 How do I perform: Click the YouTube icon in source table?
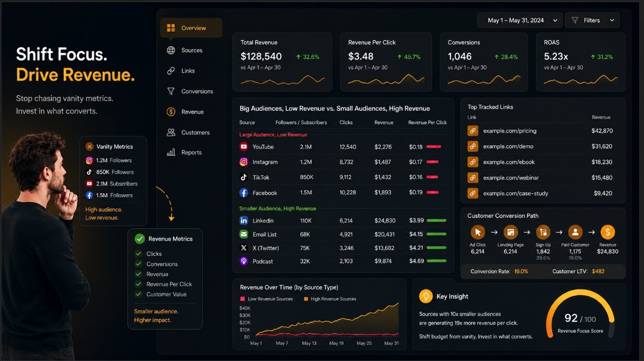coord(244,147)
